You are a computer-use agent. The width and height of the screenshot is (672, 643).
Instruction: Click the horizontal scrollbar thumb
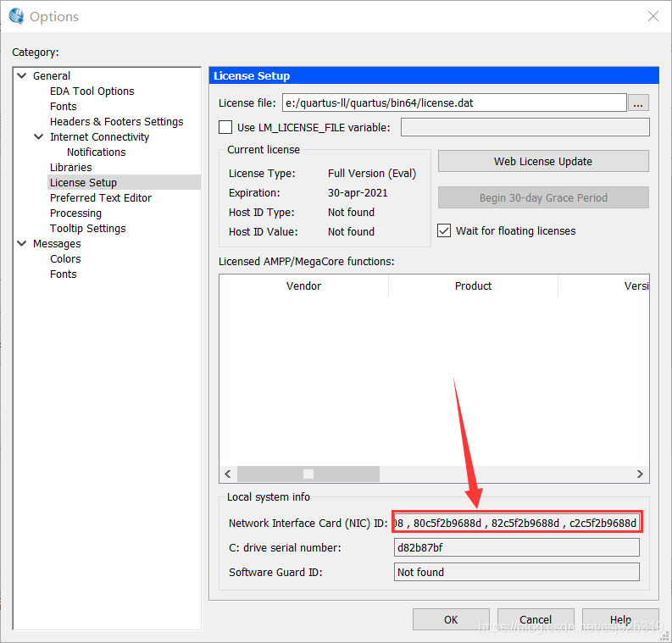[308, 474]
